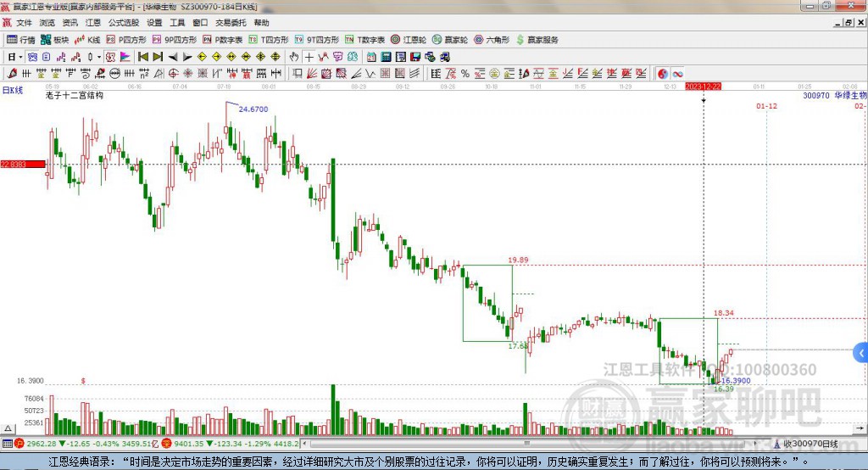This screenshot has width=868, height=470.
Task: Select the percent % retracement tool
Action: click(x=465, y=74)
